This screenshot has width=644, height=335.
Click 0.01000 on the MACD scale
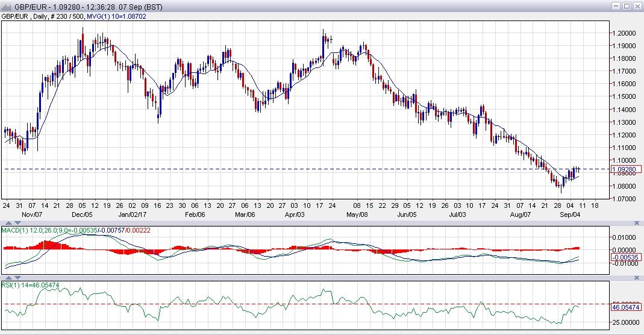coord(624,237)
